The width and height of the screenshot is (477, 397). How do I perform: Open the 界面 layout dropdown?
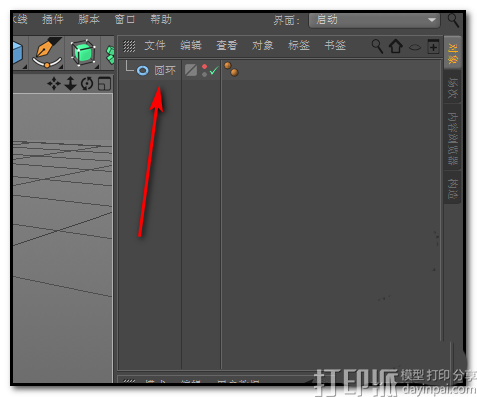pos(374,20)
